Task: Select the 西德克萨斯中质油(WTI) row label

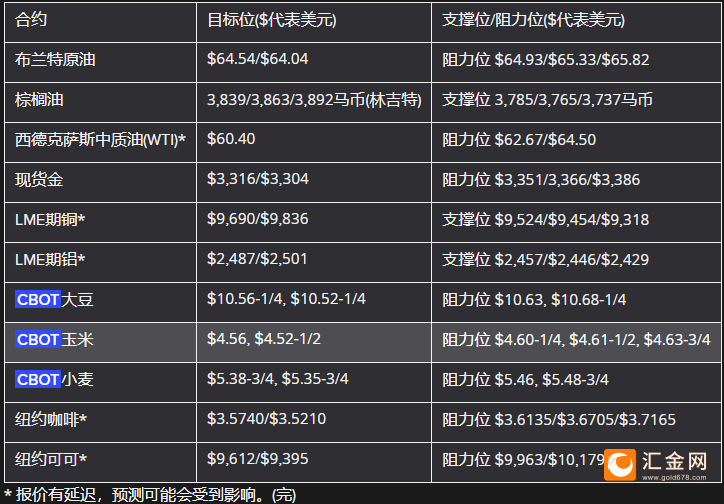Action: click(x=100, y=140)
